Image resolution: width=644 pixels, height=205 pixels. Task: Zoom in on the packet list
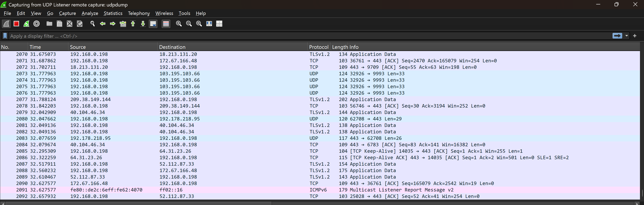point(179,24)
